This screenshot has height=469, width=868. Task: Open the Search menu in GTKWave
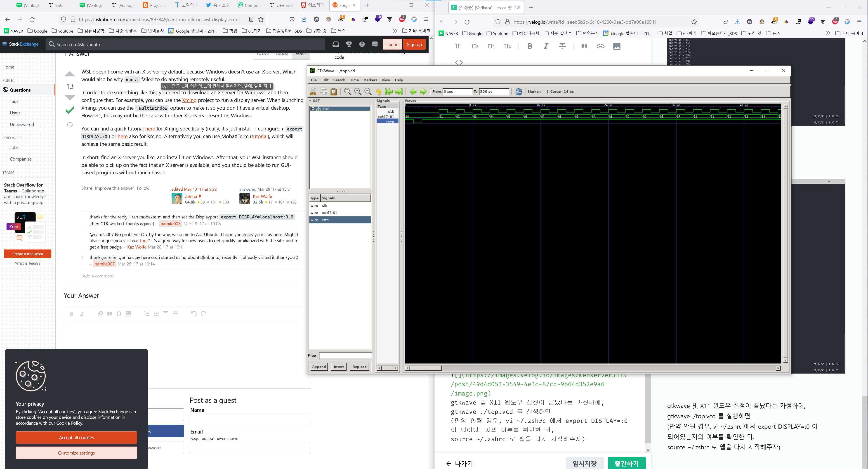(339, 80)
